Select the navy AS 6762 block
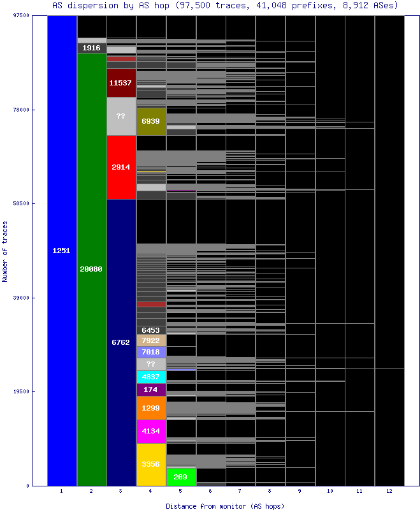Screen dimensions: 420x510 pos(121,342)
